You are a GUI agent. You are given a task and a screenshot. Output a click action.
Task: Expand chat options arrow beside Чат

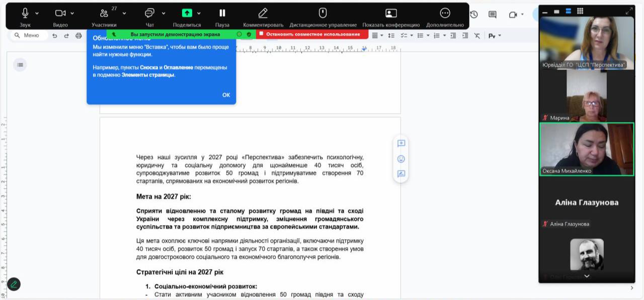[x=164, y=14]
